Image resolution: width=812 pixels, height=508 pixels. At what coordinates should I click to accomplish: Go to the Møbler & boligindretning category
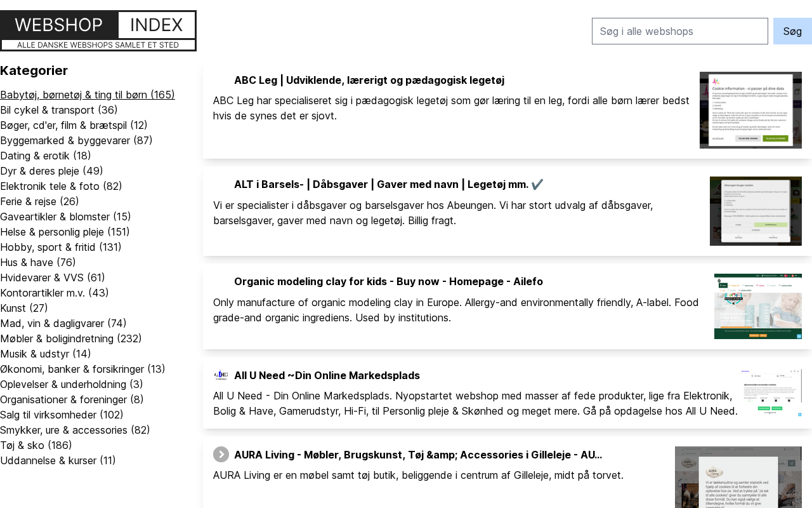(71, 338)
